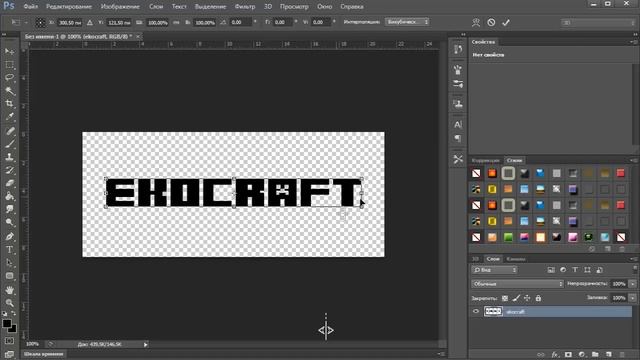640x360 pixels.
Task: Commit the transform with checkmark
Action: pos(506,22)
